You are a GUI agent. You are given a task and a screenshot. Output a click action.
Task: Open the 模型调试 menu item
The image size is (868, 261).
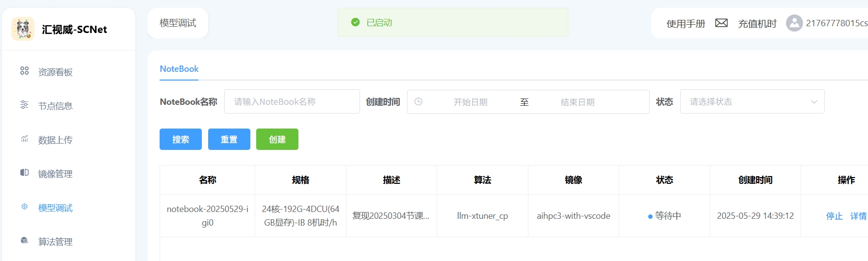(x=55, y=208)
